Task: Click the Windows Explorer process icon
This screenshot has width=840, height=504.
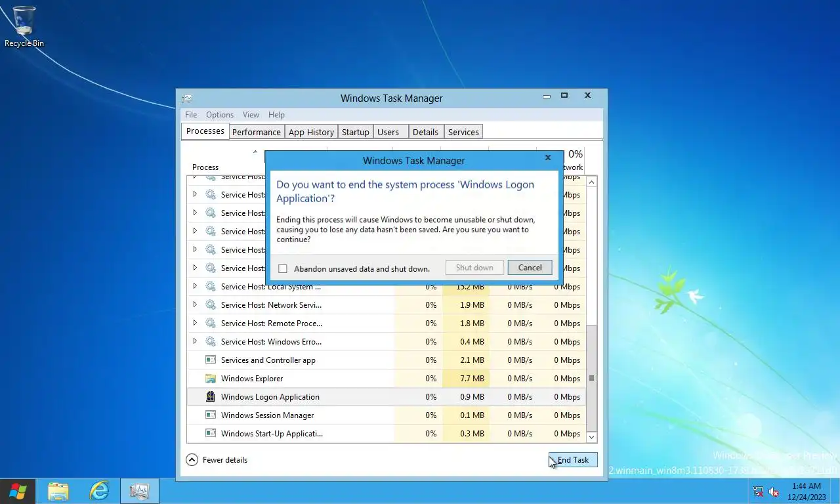Action: pyautogui.click(x=211, y=378)
